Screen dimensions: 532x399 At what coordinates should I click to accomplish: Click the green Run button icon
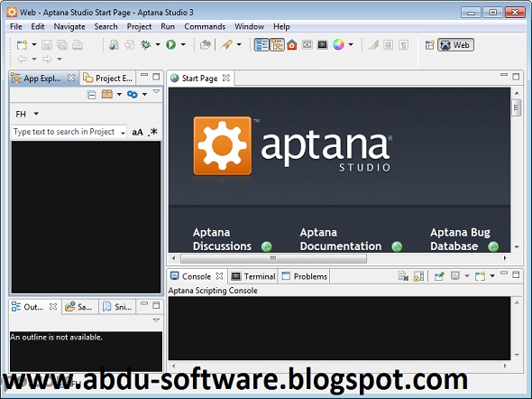[170, 44]
